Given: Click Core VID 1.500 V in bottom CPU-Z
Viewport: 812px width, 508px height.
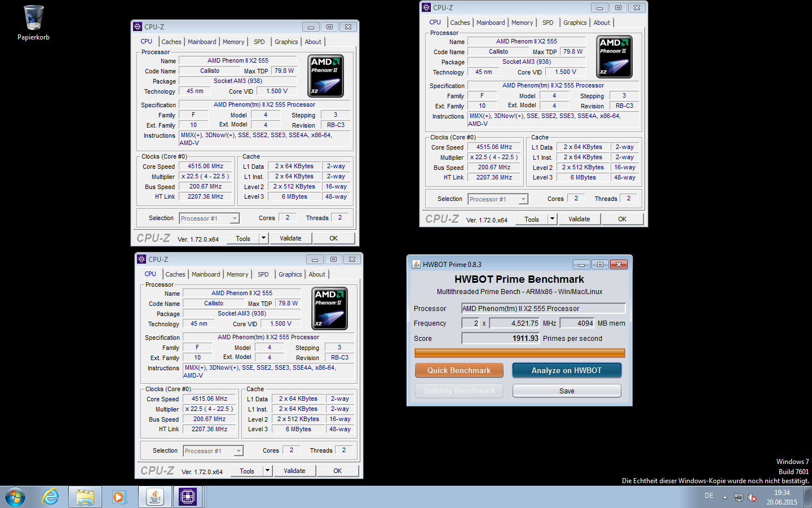Looking at the screenshot, I should point(281,323).
